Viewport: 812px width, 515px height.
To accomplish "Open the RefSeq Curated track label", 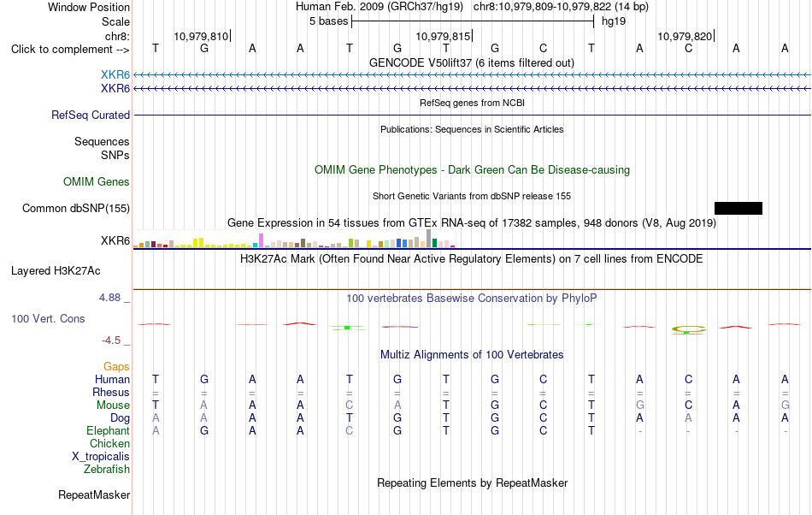I will (91, 115).
